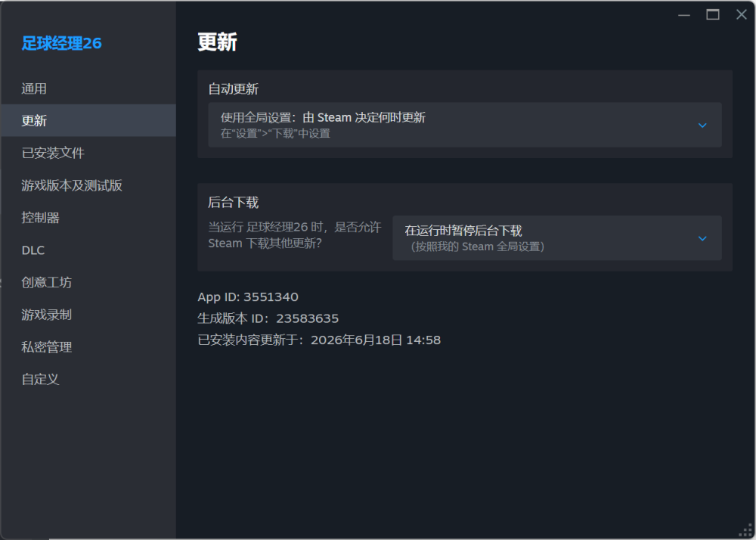756x540 pixels.
Task: Open 创意工坊 settings
Action: pos(88,282)
